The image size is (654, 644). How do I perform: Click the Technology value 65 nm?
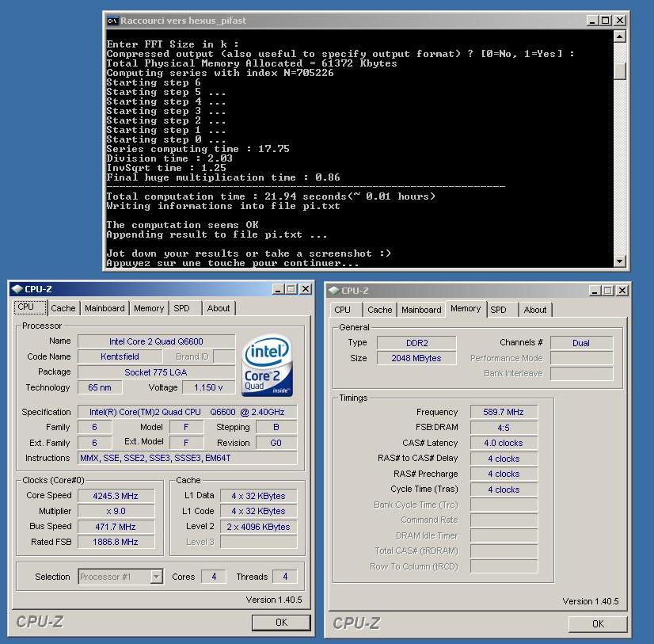[x=100, y=387]
